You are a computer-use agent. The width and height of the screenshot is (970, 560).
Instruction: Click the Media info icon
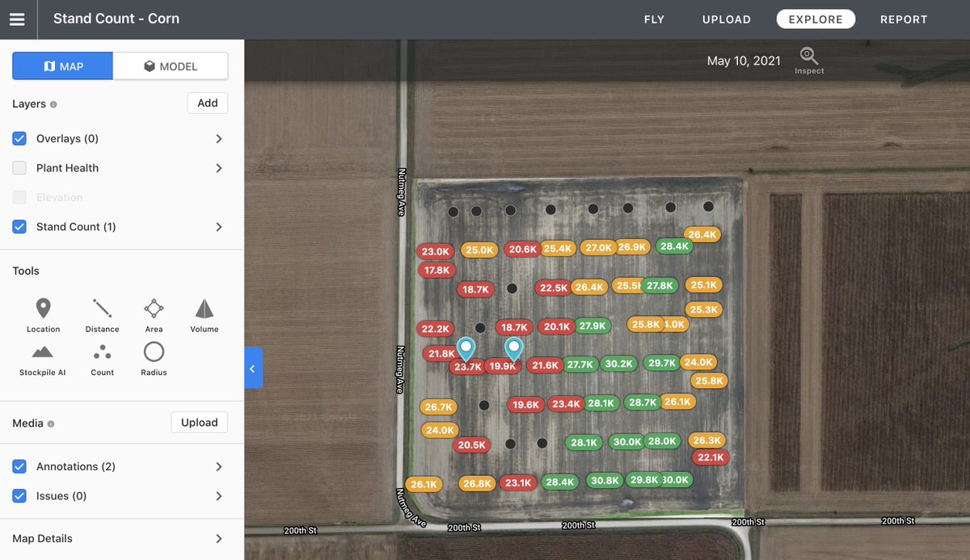tap(51, 423)
